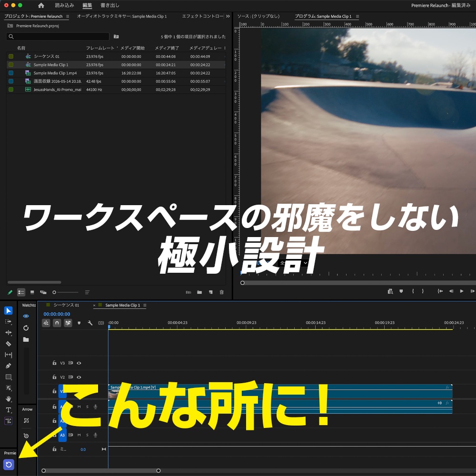Click the reset icon at Arrow panel bottom
This screenshot has width=476, height=476.
(x=26, y=436)
